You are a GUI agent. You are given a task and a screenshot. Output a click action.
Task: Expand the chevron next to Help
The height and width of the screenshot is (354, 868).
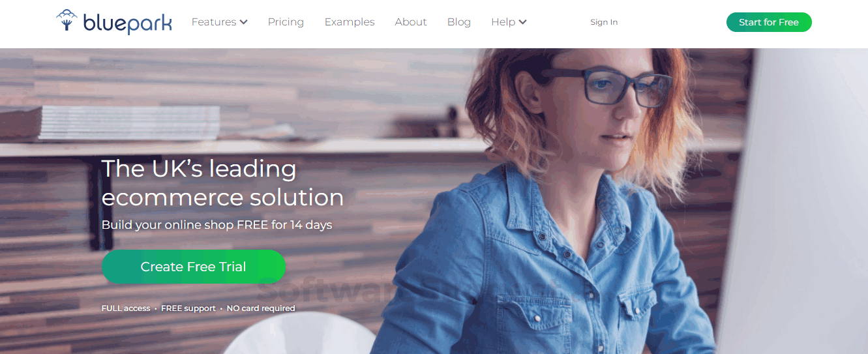click(522, 22)
